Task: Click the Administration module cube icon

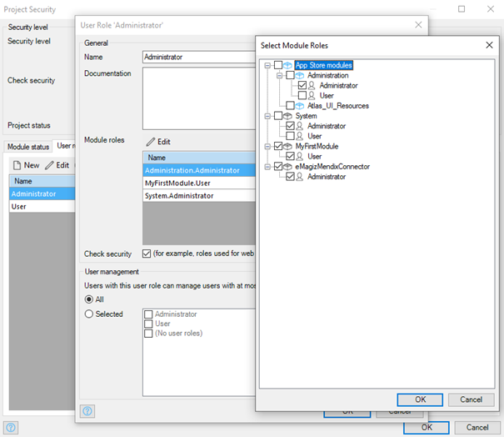Action: tap(300, 76)
